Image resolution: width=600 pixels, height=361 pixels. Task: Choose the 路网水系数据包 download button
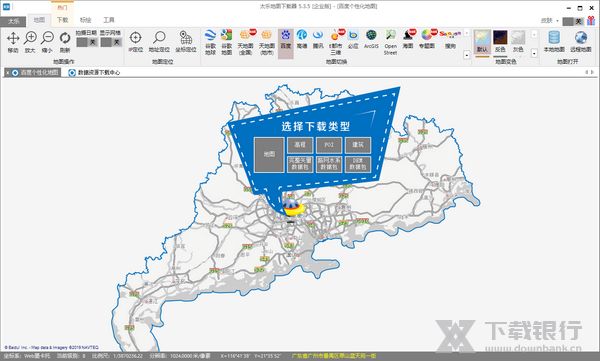(x=329, y=164)
